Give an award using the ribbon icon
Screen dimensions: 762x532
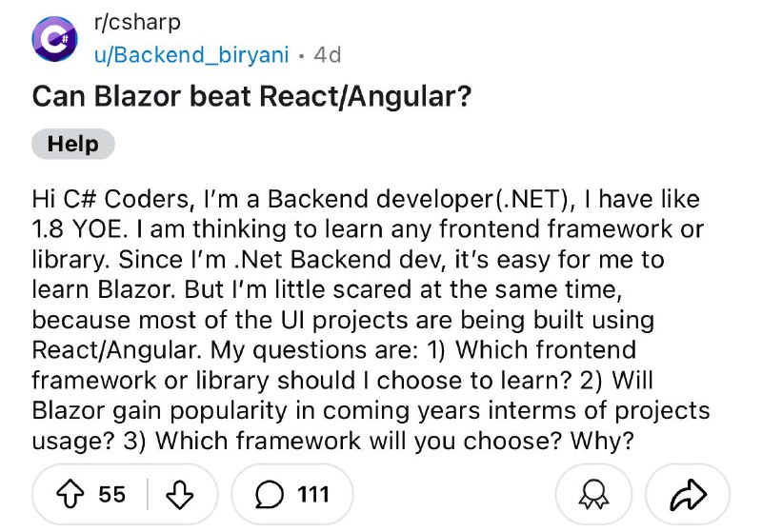(x=593, y=494)
